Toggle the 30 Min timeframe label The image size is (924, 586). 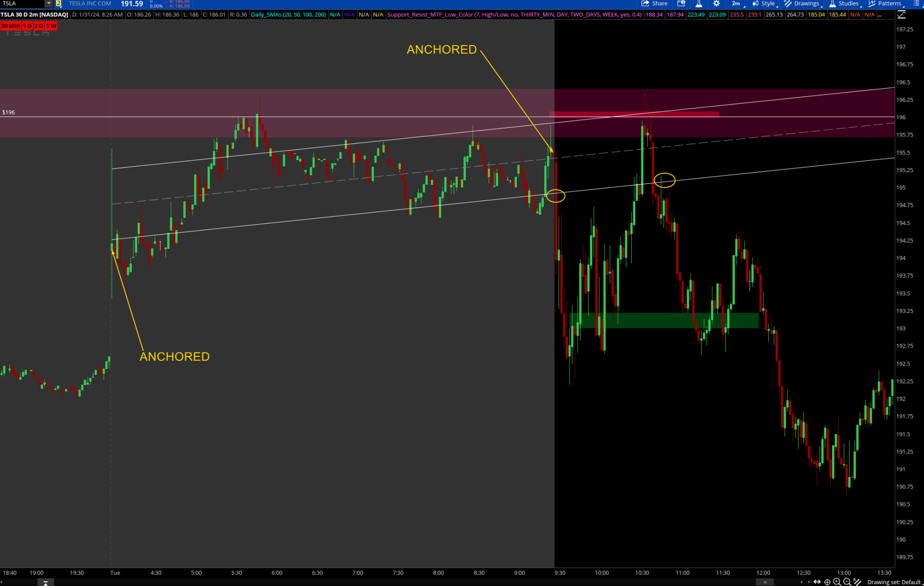point(11,26)
